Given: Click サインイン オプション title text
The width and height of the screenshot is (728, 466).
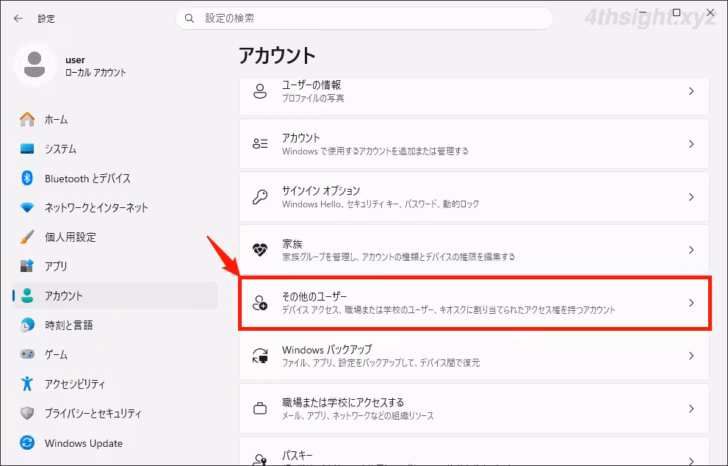Looking at the screenshot, I should click(x=321, y=191).
